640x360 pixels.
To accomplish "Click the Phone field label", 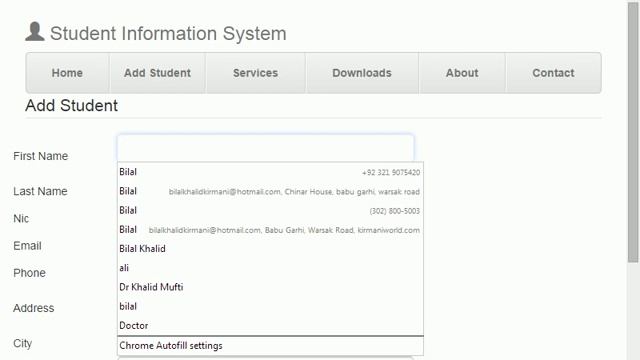I will tap(29, 273).
